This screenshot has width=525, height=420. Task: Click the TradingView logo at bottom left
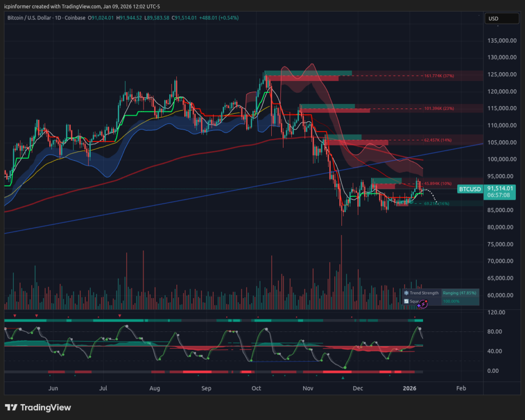(x=38, y=408)
